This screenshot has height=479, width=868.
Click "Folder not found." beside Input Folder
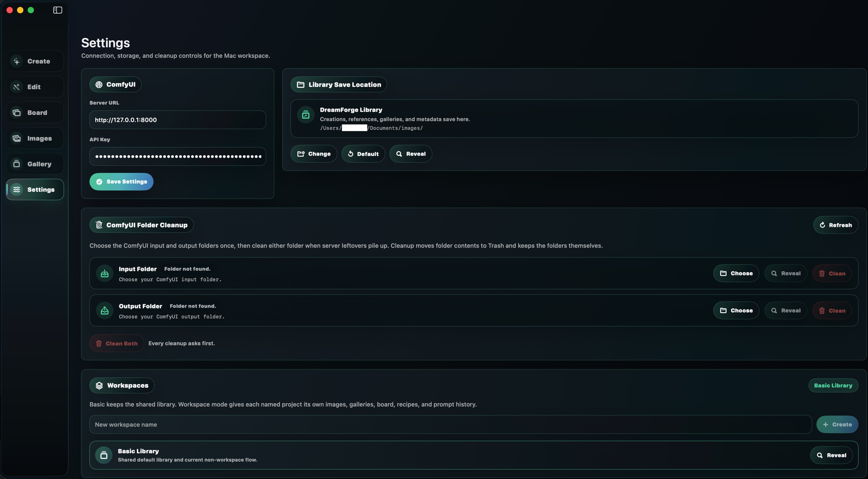pos(187,269)
